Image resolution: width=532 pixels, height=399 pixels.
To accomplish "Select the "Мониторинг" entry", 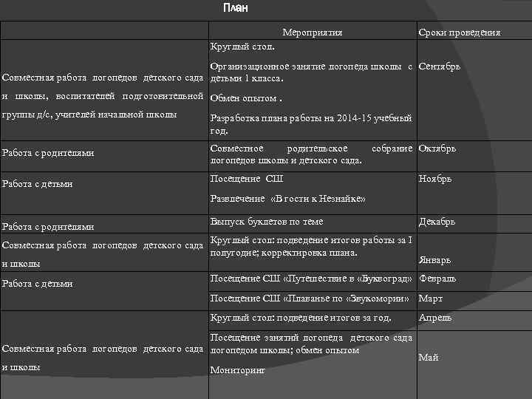I will pyautogui.click(x=237, y=370).
